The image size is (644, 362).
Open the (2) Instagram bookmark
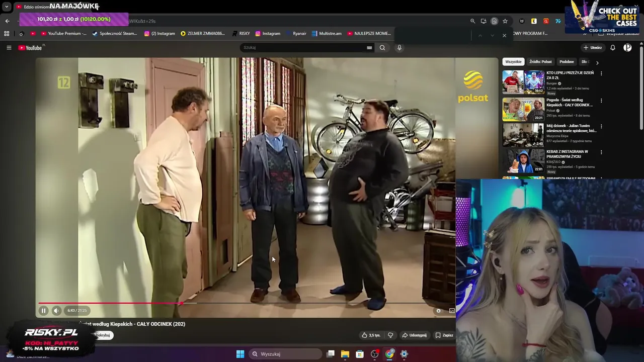(x=159, y=34)
